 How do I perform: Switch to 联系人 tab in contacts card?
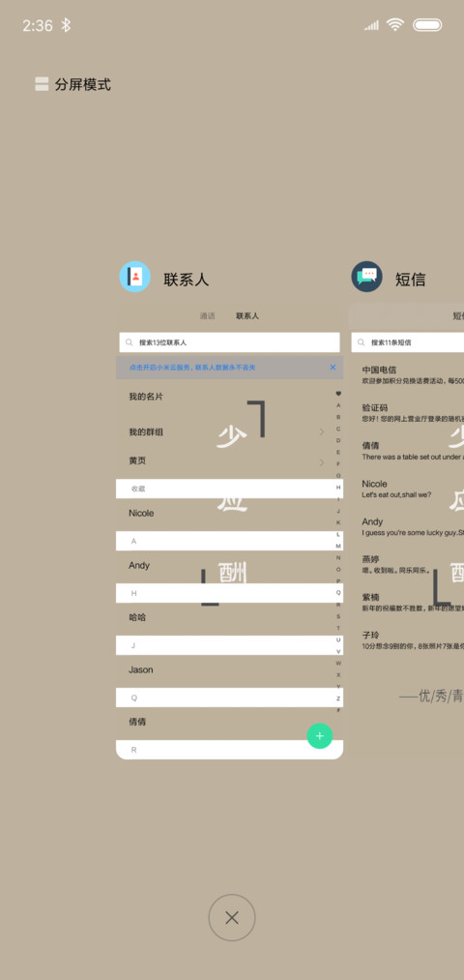247,316
